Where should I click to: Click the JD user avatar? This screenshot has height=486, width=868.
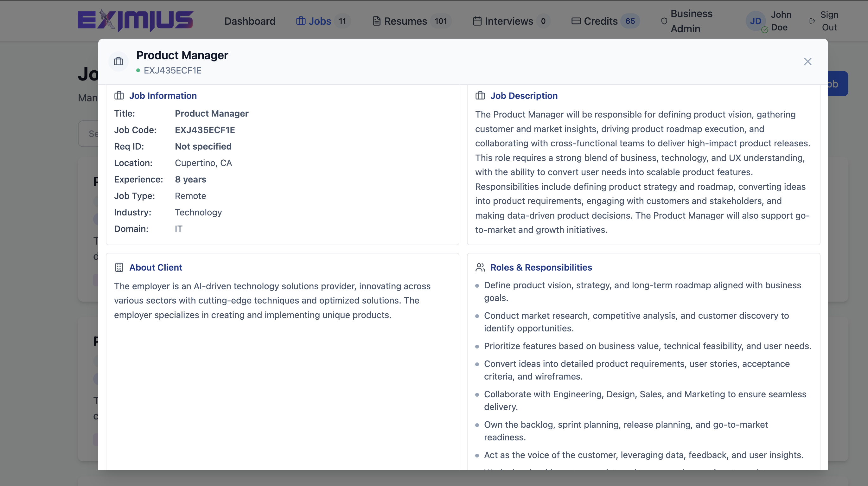click(756, 21)
